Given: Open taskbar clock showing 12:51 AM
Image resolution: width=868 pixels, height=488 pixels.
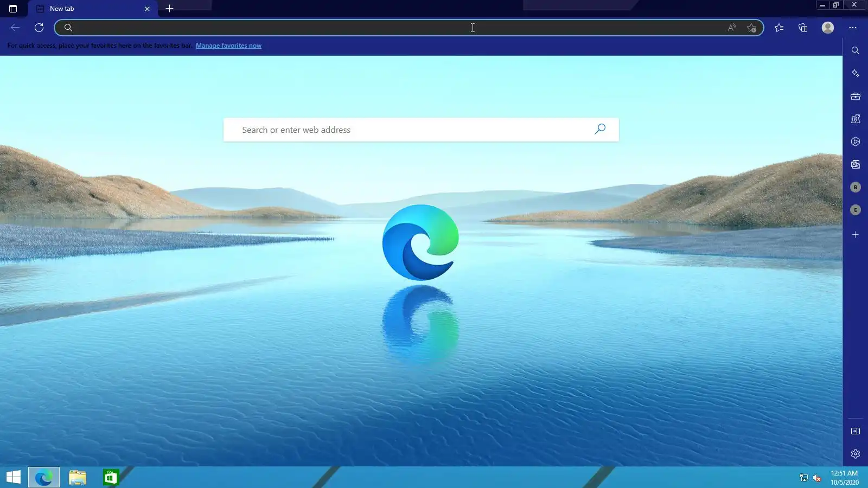Looking at the screenshot, I should point(845,478).
